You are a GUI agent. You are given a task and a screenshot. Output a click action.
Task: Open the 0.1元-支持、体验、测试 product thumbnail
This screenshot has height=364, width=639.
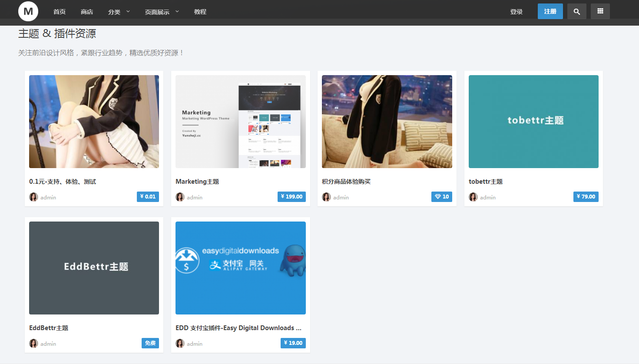coord(94,122)
